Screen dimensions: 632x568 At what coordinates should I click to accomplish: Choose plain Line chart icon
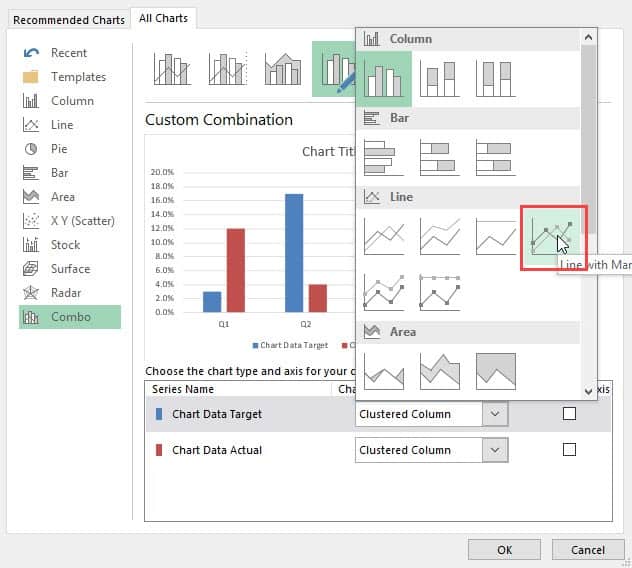point(383,237)
